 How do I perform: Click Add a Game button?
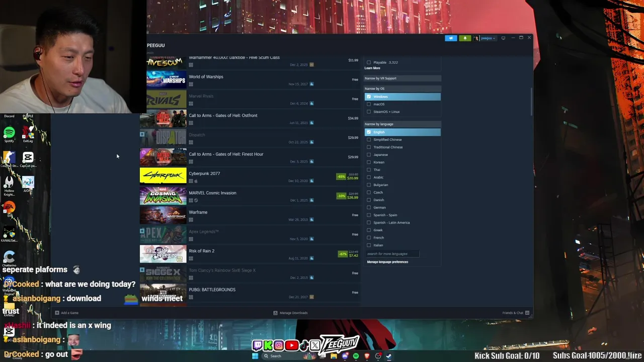pyautogui.click(x=67, y=313)
